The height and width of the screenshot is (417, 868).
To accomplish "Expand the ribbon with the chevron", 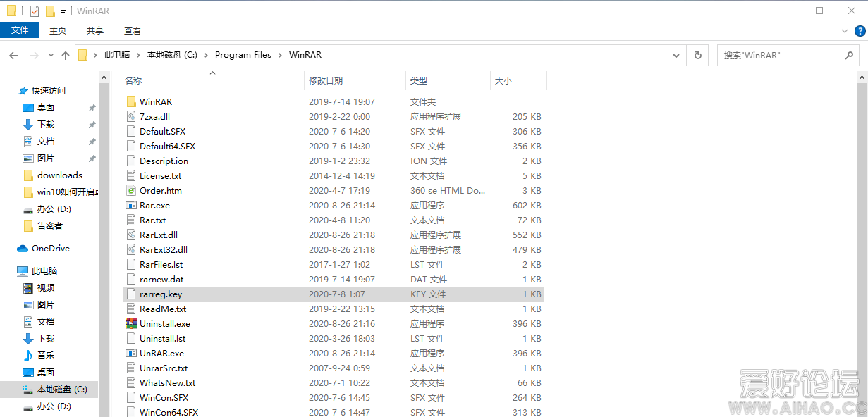I will pos(845,31).
